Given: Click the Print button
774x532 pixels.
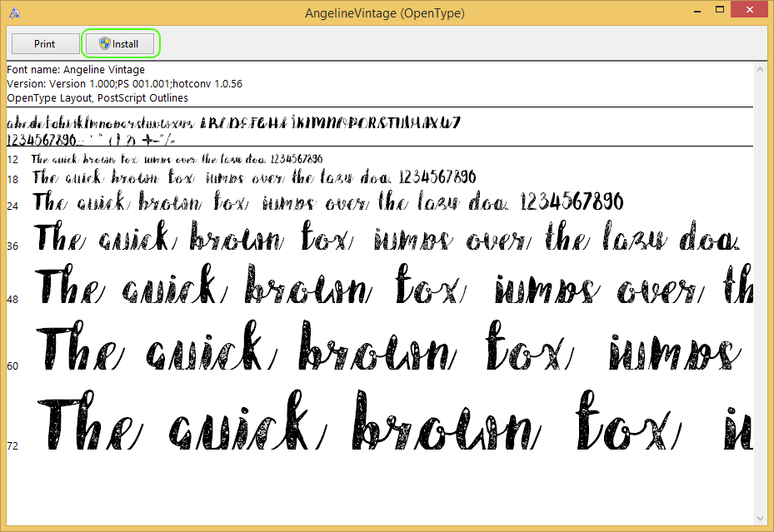Looking at the screenshot, I should coord(45,44).
